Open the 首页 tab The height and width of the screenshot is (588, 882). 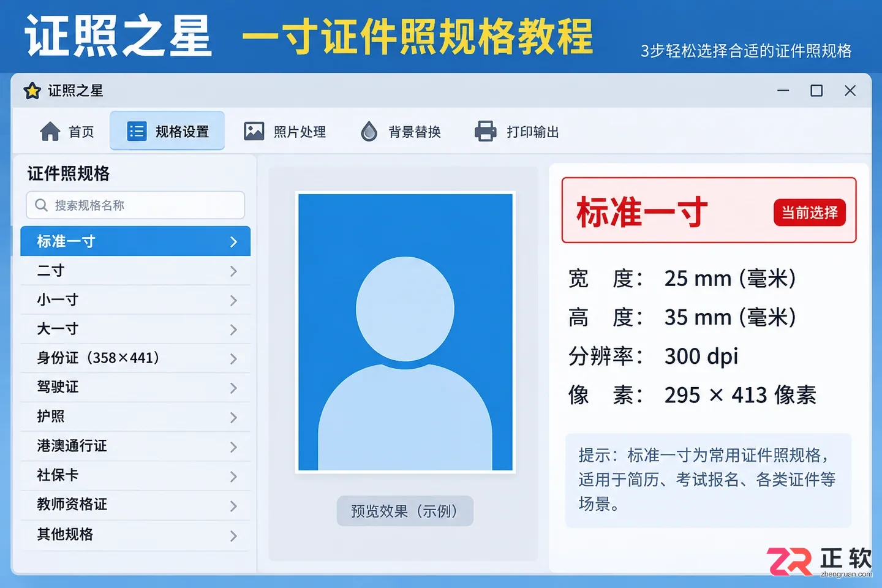(67, 132)
